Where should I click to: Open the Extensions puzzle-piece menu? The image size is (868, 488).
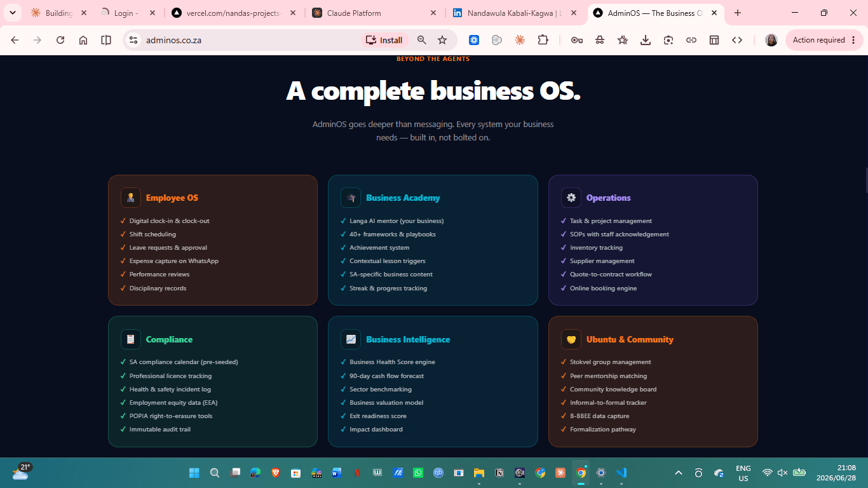[x=543, y=40]
